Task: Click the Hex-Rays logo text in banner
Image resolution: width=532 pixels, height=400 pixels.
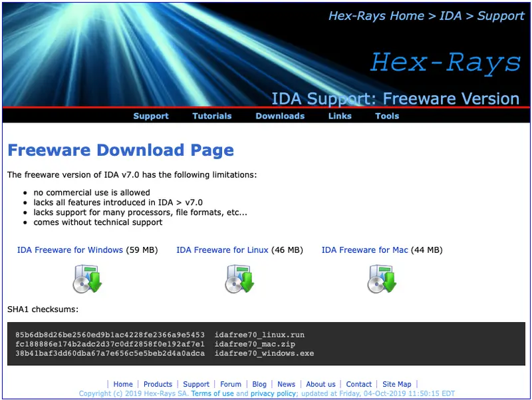Action: point(445,63)
